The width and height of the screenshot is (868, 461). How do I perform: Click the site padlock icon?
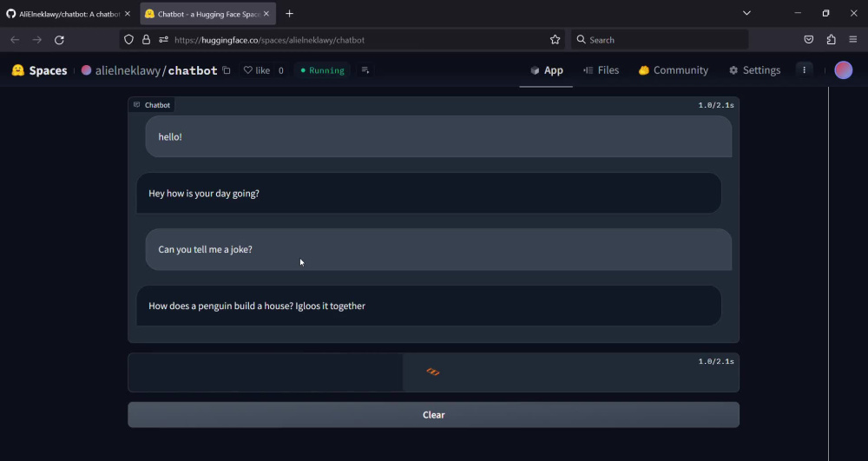pyautogui.click(x=146, y=40)
